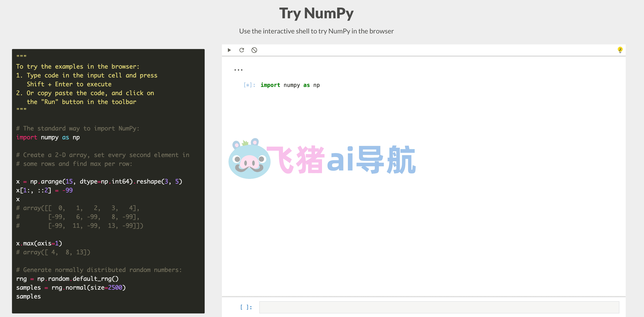Click the executed cell "import numpy as np"
This screenshot has width=644, height=317.
click(290, 85)
